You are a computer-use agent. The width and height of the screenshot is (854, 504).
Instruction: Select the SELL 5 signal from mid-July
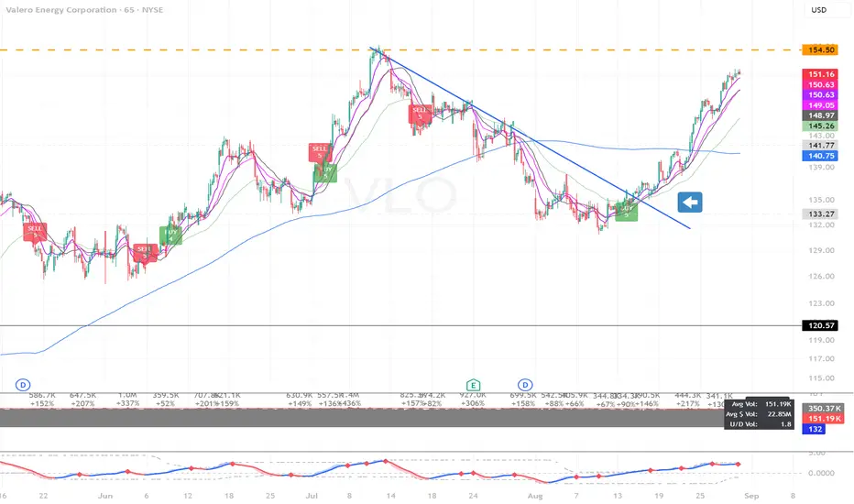coord(420,114)
